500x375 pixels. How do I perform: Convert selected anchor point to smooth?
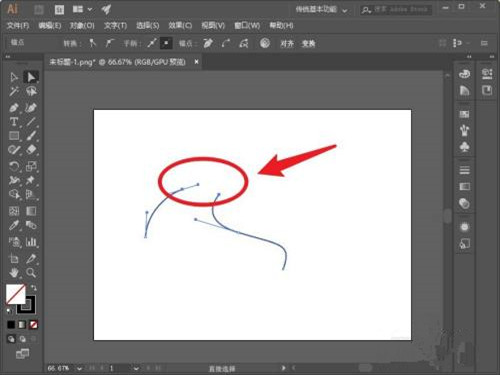coord(109,43)
